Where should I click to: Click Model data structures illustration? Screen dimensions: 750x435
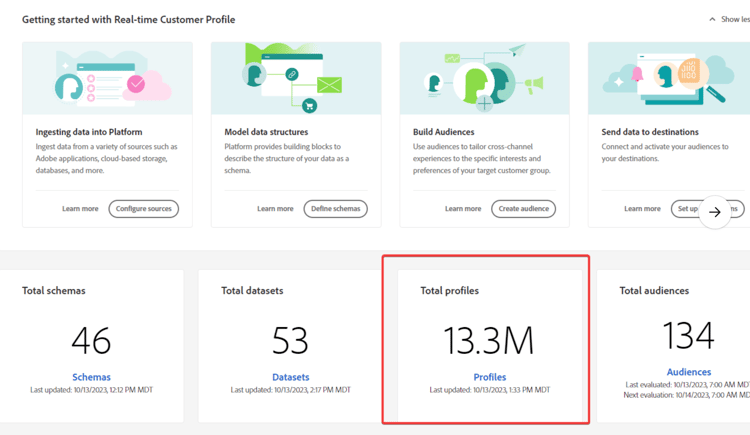tap(296, 78)
